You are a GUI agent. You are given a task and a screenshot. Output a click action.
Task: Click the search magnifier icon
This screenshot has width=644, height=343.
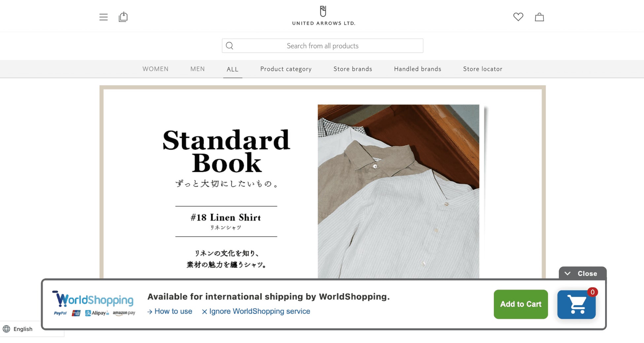click(x=230, y=46)
